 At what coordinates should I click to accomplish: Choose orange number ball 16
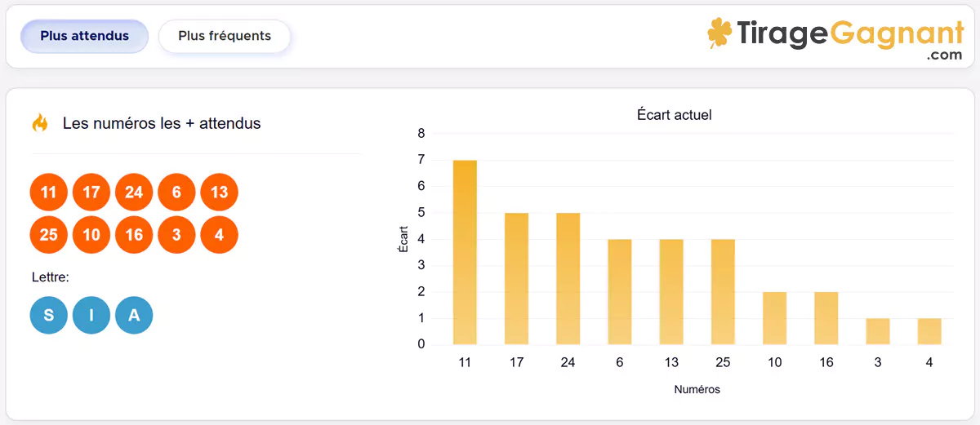134,235
